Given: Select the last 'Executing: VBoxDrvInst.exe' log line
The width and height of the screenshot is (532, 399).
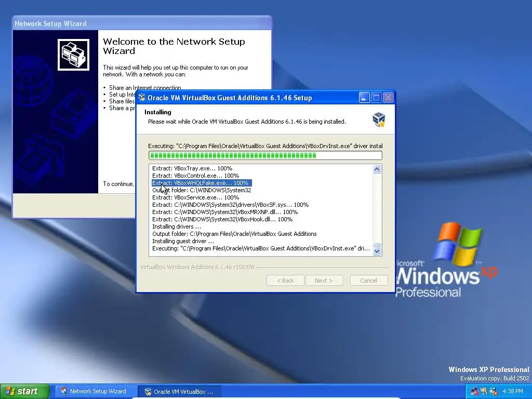Looking at the screenshot, I should click(261, 248).
